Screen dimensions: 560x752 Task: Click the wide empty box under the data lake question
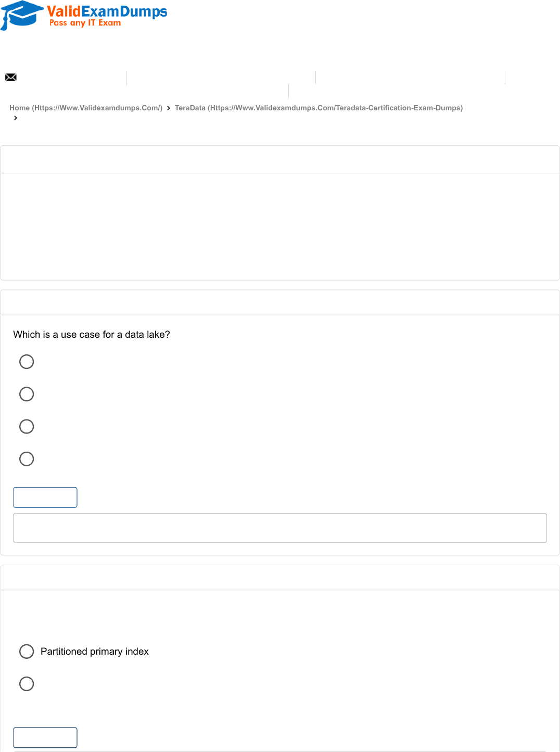280,528
